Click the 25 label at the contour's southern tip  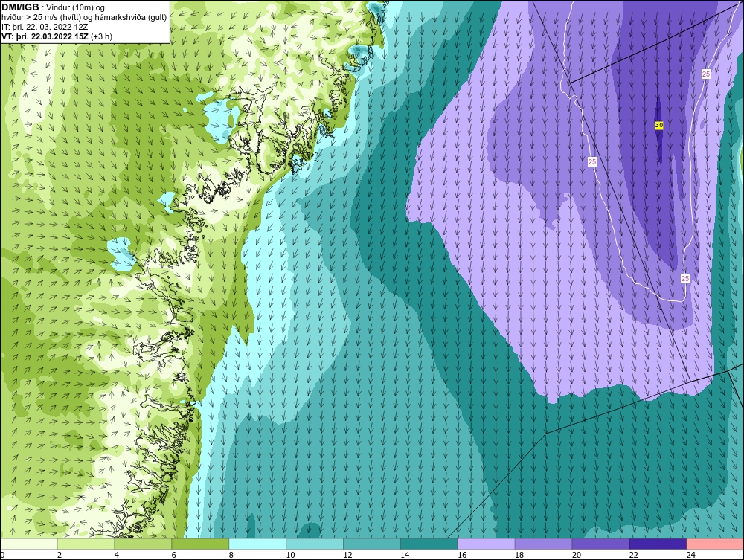click(684, 278)
